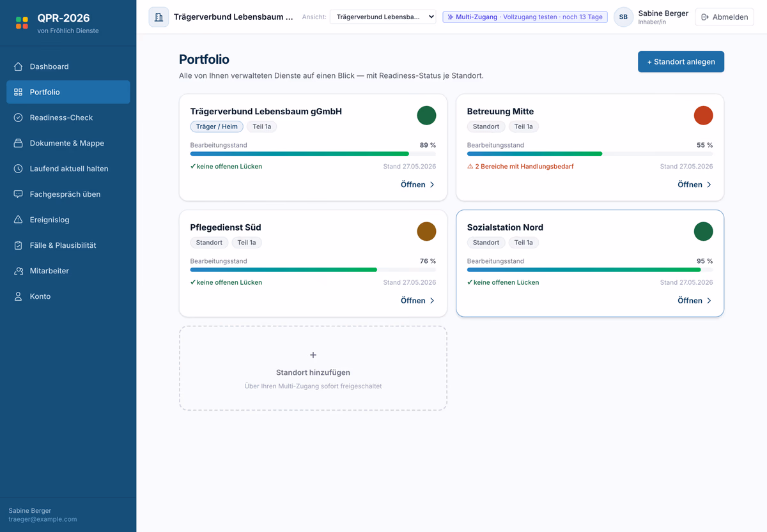The height and width of the screenshot is (532, 767).
Task: Click traeger@example.com in sidebar footer
Action: tap(43, 519)
